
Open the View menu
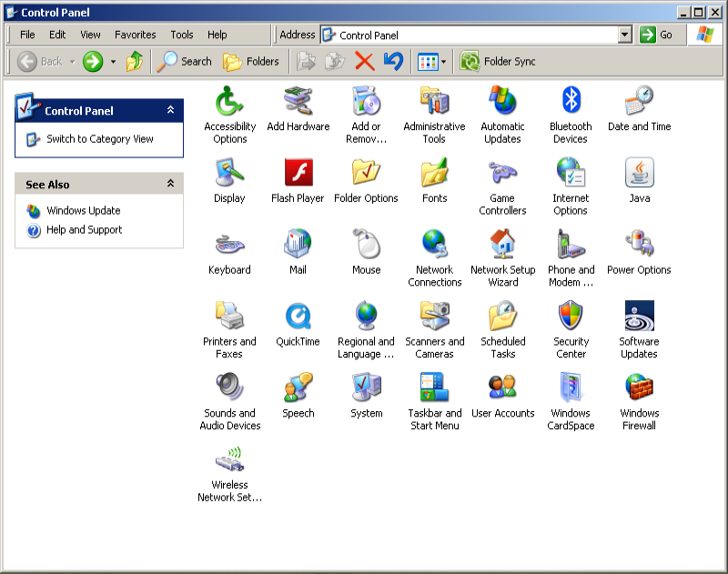coord(90,35)
